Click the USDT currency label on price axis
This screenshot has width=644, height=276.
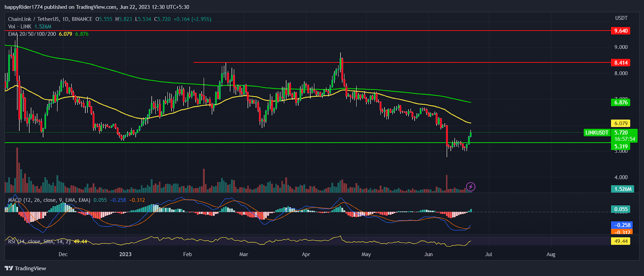tap(621, 18)
